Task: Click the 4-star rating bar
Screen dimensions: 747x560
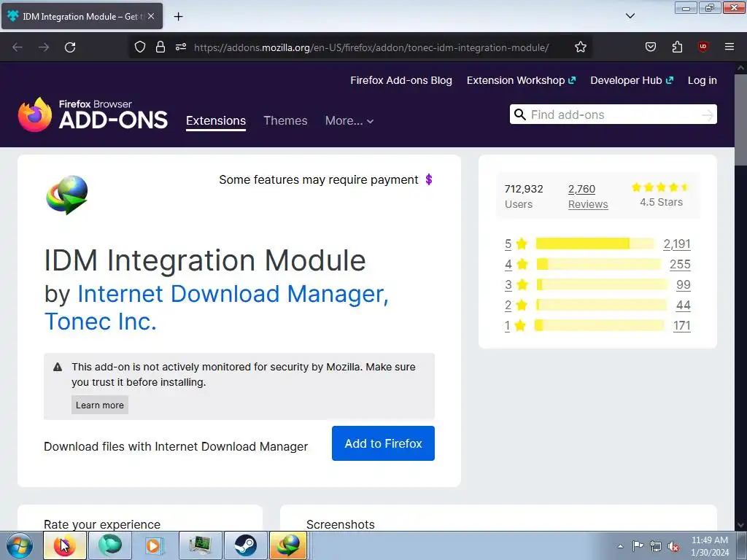Action: (x=599, y=264)
